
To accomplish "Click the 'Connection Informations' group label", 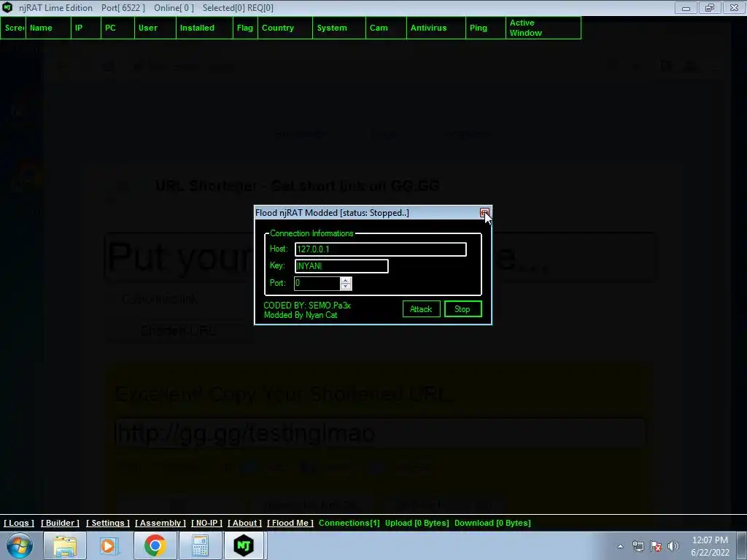I will (311, 233).
